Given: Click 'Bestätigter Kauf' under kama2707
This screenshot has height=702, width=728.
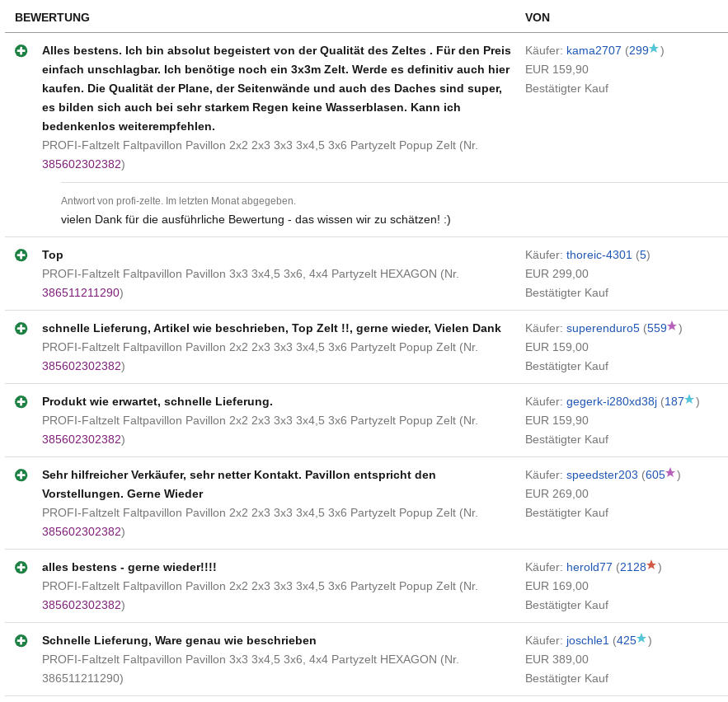Looking at the screenshot, I should pyautogui.click(x=566, y=89).
